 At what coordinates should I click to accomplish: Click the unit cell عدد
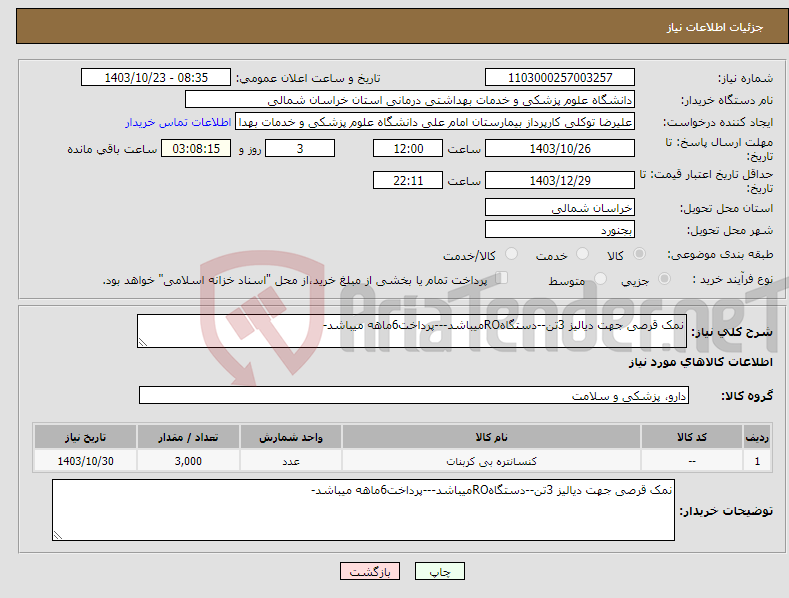pos(291,461)
